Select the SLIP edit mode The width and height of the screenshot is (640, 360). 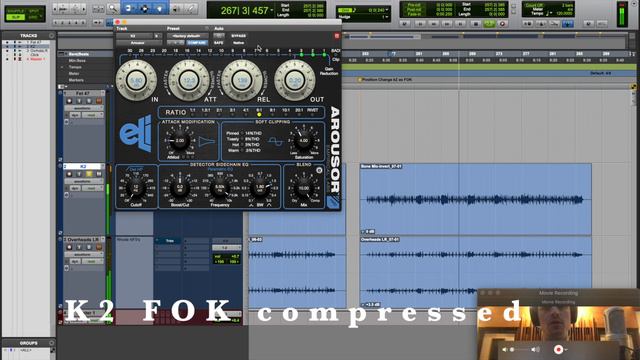[16, 18]
